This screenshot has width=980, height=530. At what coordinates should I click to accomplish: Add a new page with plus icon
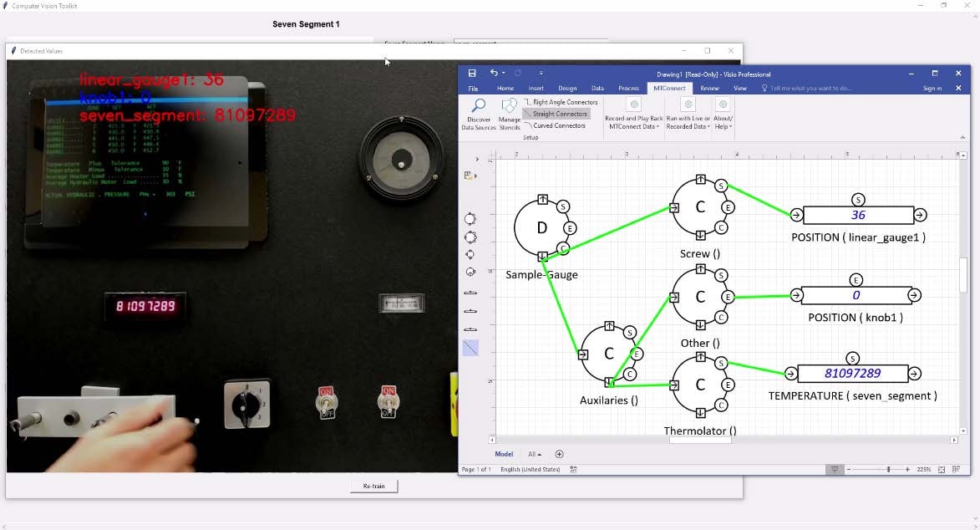pyautogui.click(x=560, y=454)
